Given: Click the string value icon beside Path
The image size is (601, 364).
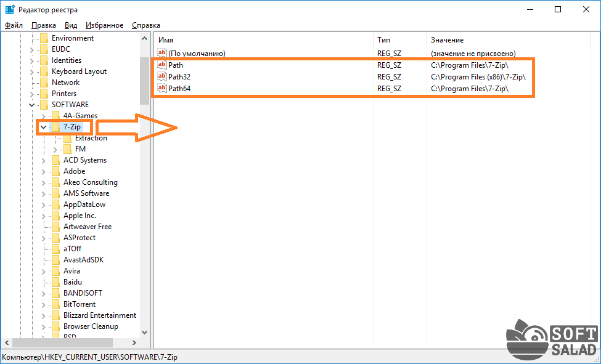Looking at the screenshot, I should [x=162, y=65].
